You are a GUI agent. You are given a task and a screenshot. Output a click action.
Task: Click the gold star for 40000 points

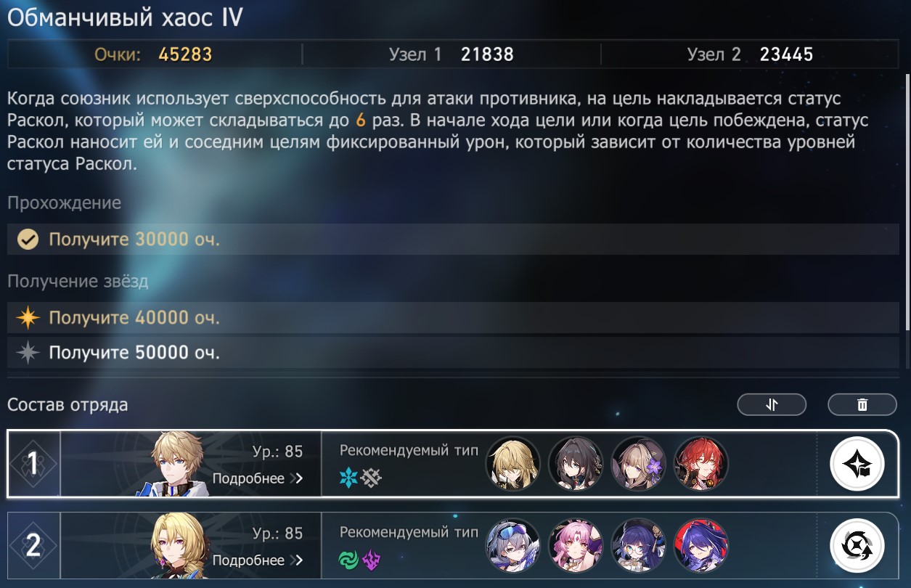coord(28,318)
